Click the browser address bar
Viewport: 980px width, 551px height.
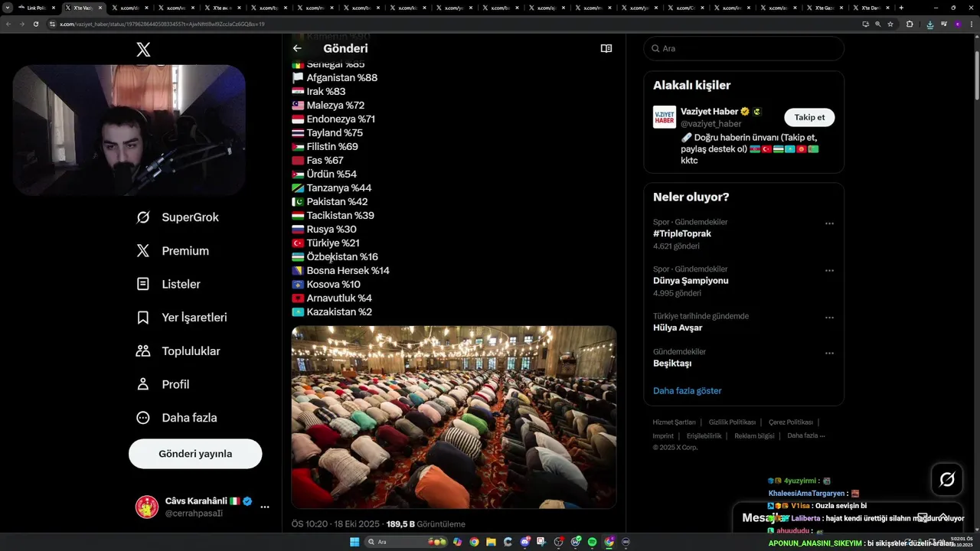(458, 24)
